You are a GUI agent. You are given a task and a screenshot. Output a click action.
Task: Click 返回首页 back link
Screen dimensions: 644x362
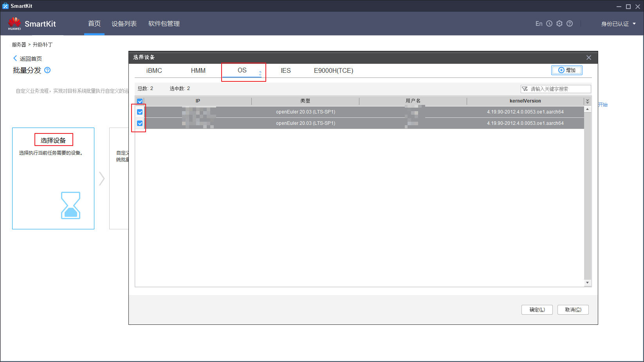tap(27, 59)
